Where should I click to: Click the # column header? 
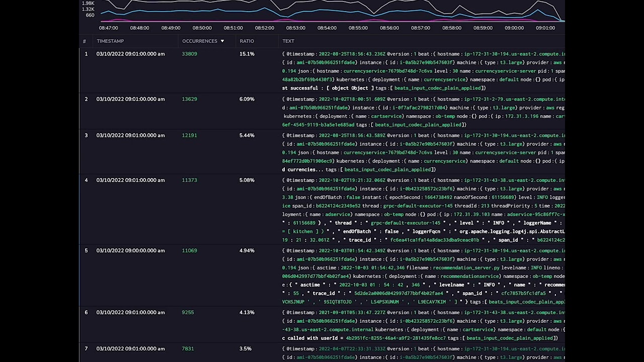point(85,41)
